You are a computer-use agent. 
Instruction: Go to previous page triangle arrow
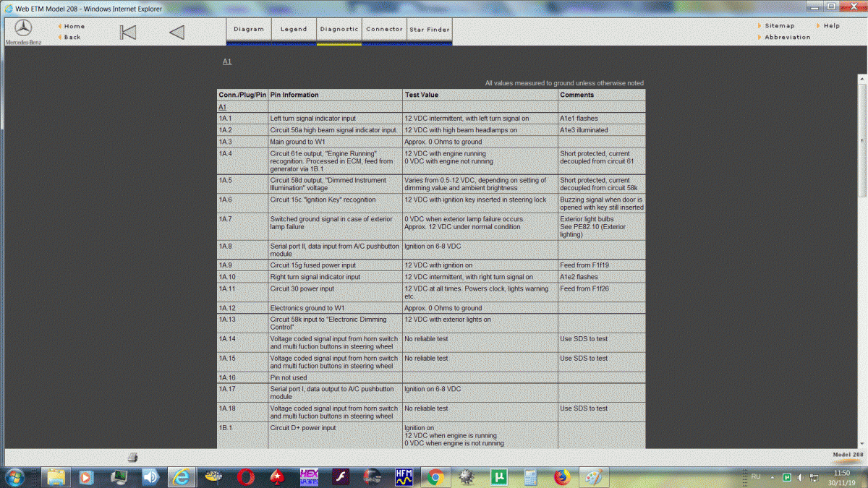click(x=176, y=33)
